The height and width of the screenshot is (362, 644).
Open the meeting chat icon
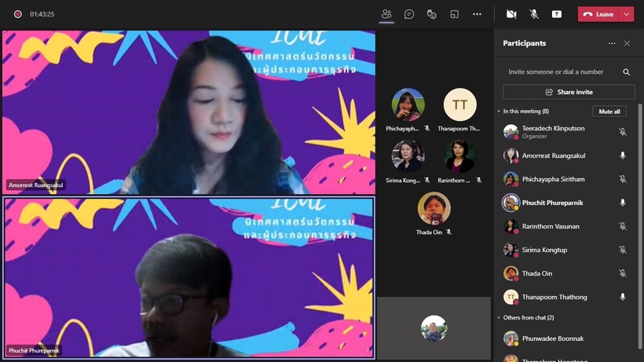(409, 14)
